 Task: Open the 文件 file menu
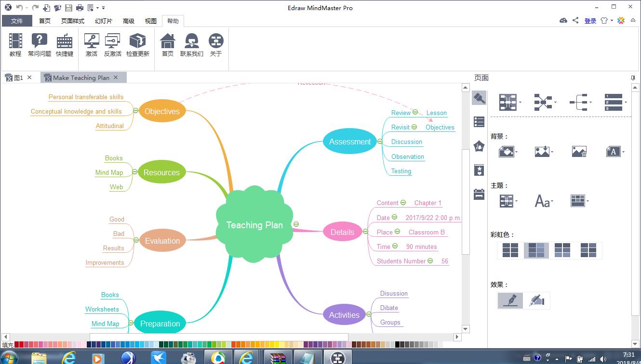(x=17, y=21)
